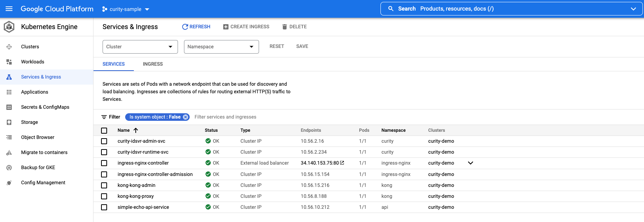Select all services with header checkbox
Image resolution: width=644 pixels, height=222 pixels.
[x=104, y=131]
